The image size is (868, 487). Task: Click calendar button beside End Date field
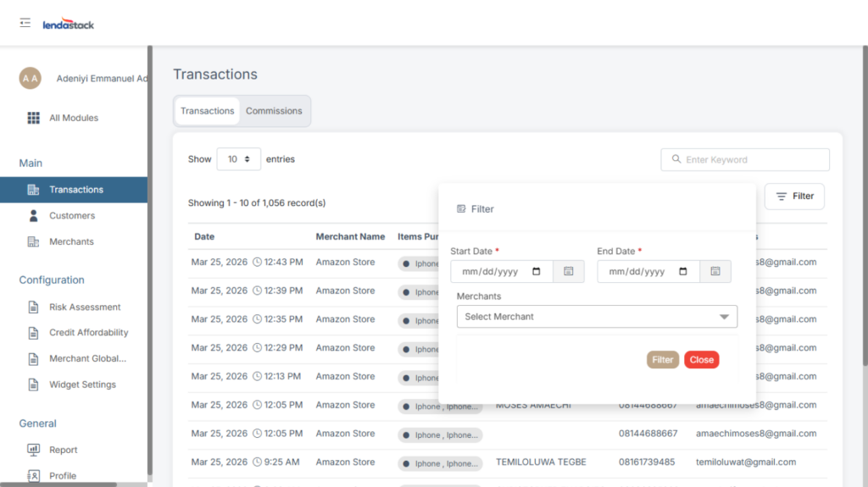[x=715, y=271]
